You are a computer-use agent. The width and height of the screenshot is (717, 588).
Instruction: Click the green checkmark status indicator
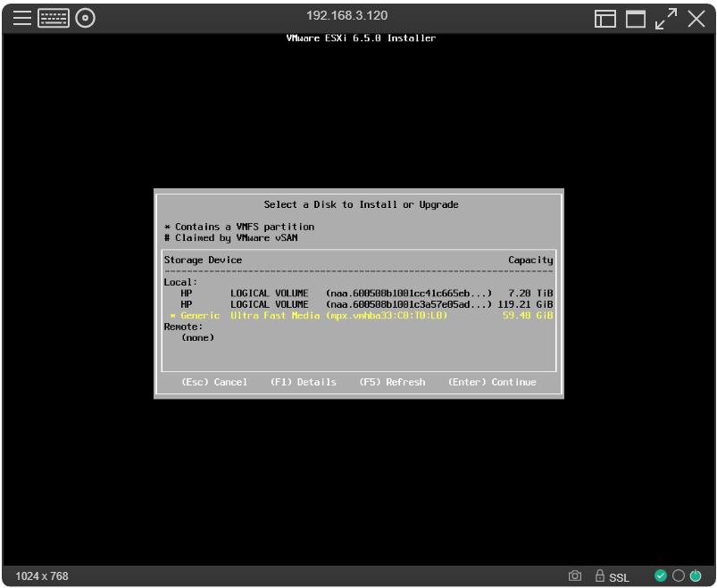(x=661, y=576)
